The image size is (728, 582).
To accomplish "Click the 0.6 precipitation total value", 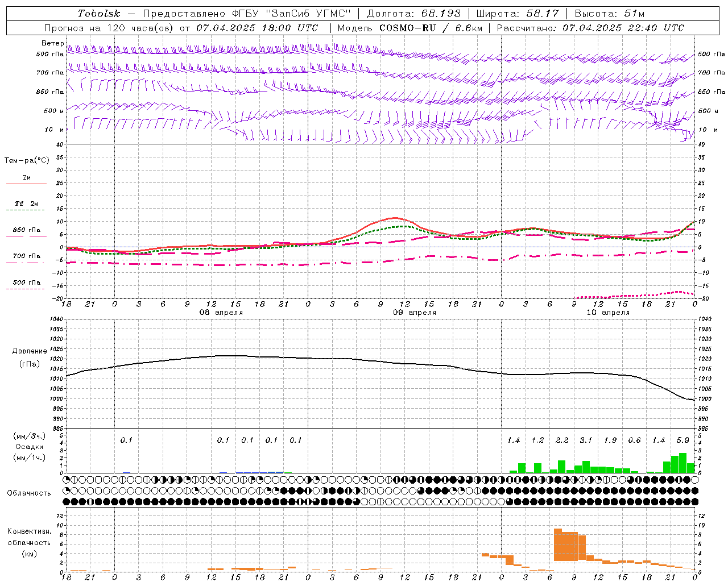I will pos(634,440).
